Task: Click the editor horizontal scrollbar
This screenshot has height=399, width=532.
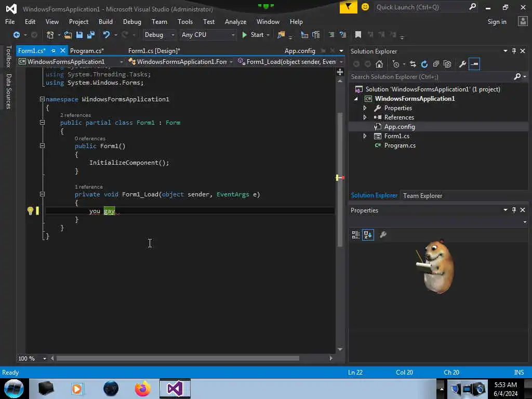Action: pos(178,358)
